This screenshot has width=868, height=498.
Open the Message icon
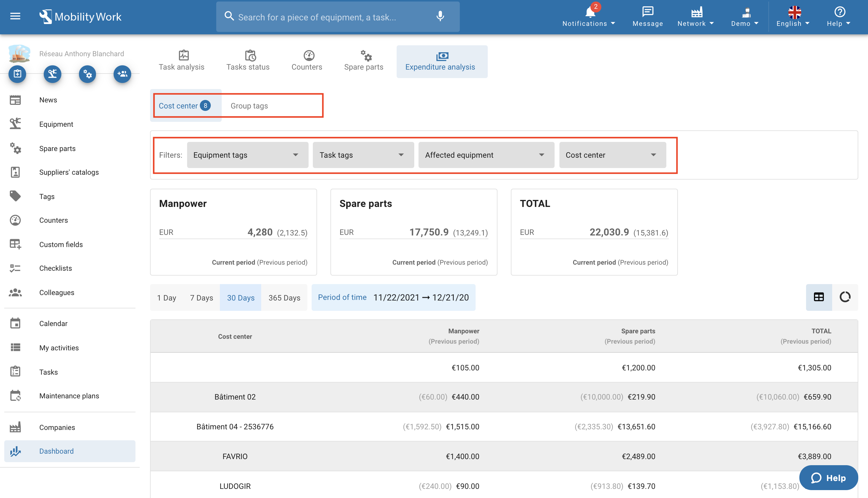pos(648,12)
